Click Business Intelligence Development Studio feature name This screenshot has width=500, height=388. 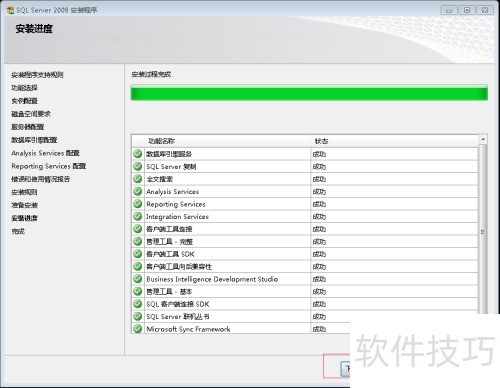tap(212, 279)
